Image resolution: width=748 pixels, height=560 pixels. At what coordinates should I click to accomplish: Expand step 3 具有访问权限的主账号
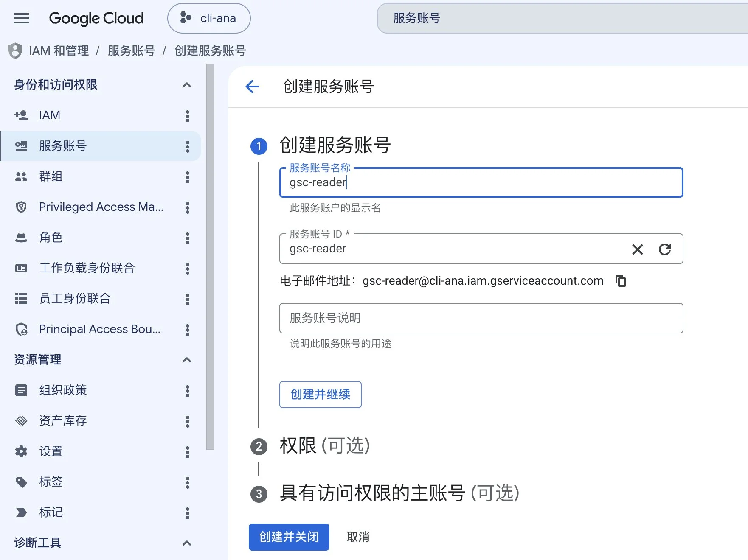coord(399,493)
